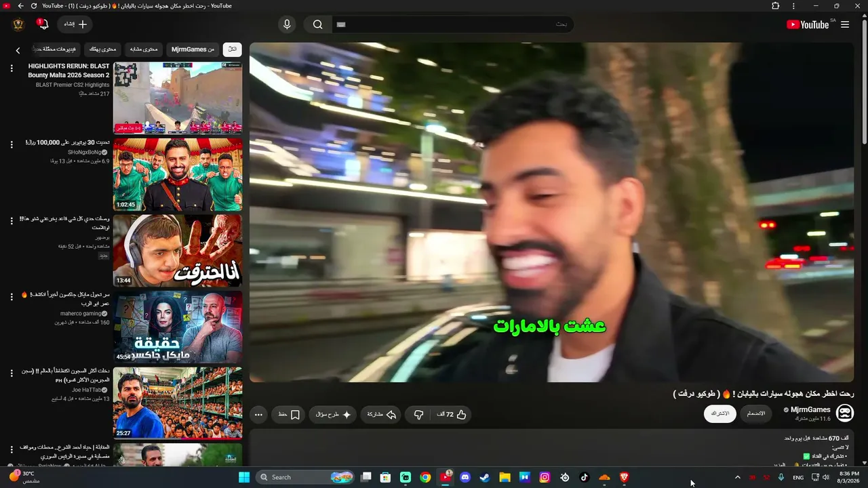Open the Michael Jackson video thumbnail

(178, 327)
